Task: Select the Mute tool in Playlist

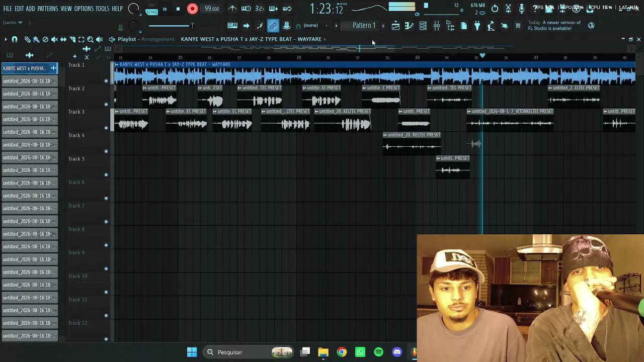Action: point(54,39)
